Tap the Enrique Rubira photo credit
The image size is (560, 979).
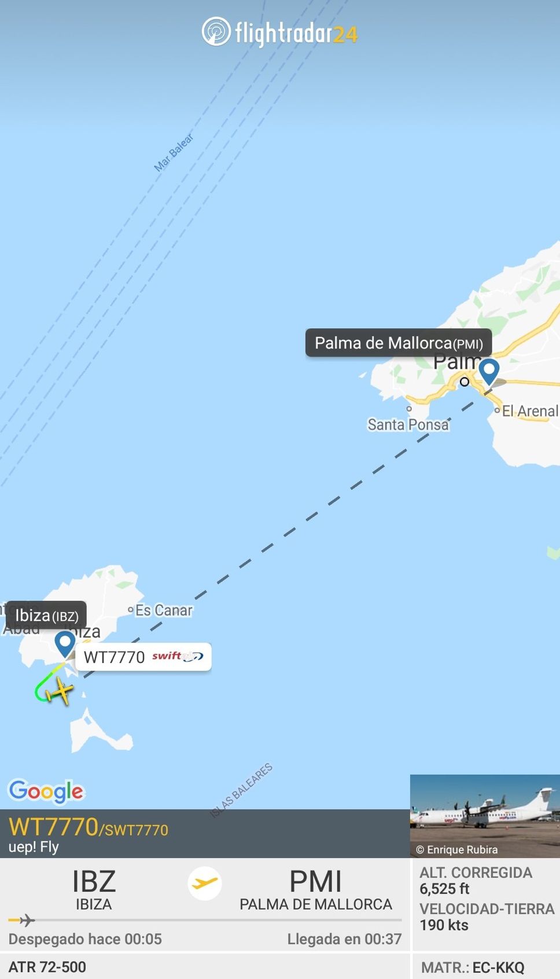(x=457, y=849)
